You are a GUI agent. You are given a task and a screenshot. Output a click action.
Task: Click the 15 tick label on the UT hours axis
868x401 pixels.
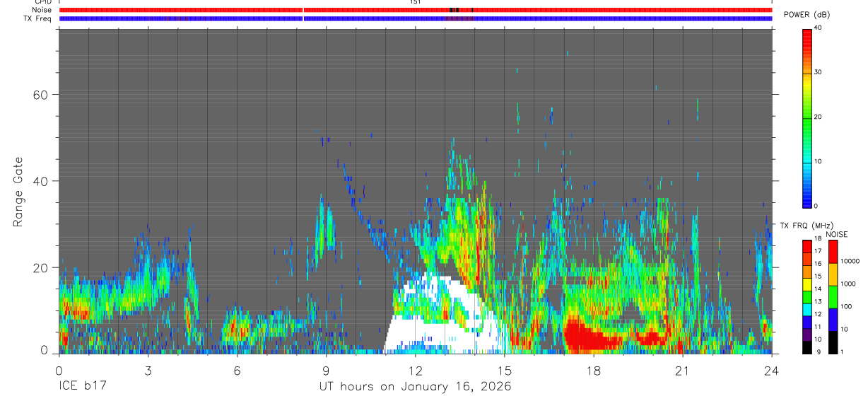point(505,370)
